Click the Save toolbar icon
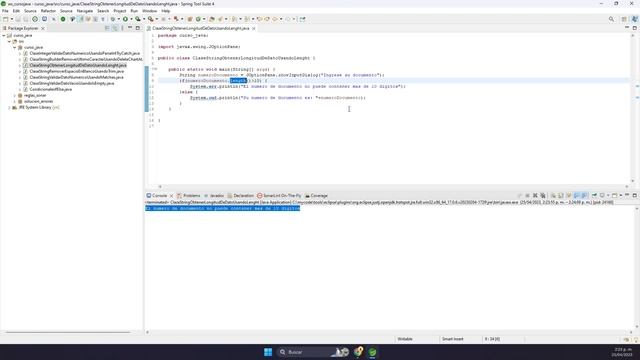The height and width of the screenshot is (360, 640). [x=18, y=19]
